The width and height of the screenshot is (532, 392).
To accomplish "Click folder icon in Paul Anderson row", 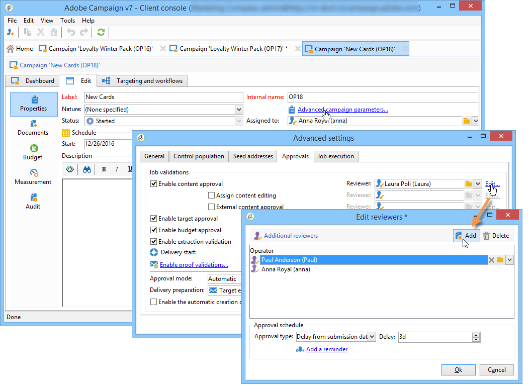I will [500, 260].
